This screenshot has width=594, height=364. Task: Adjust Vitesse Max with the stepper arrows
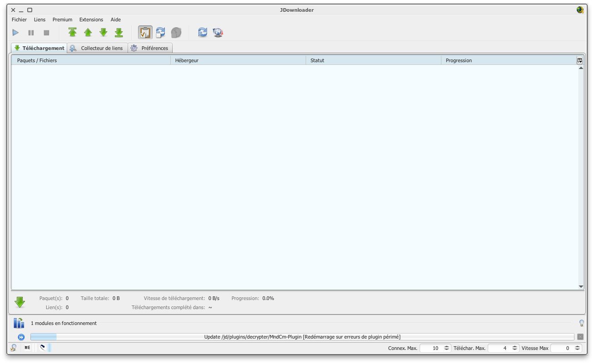(x=577, y=348)
